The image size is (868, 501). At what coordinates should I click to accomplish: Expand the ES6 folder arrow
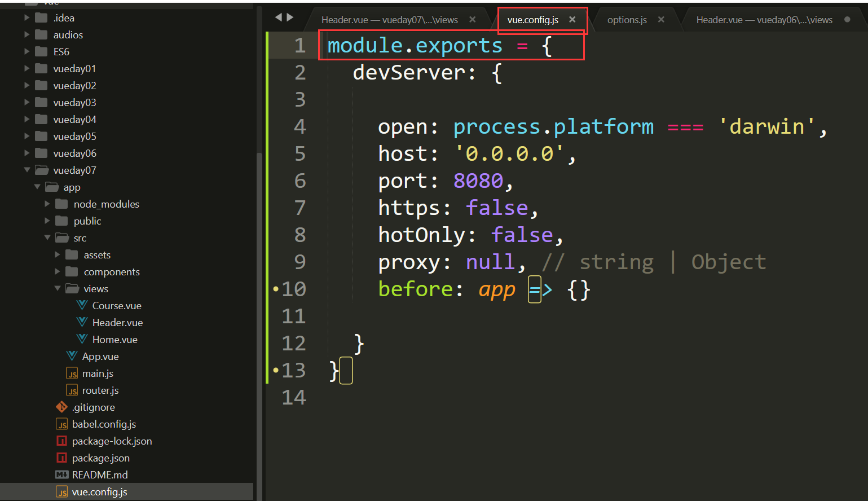[27, 52]
